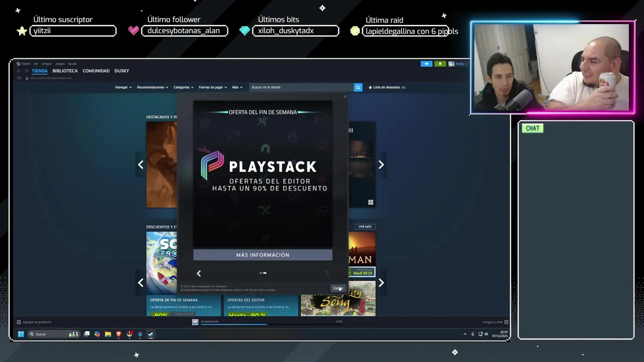Open the City Song game thumbnail

coord(338,299)
